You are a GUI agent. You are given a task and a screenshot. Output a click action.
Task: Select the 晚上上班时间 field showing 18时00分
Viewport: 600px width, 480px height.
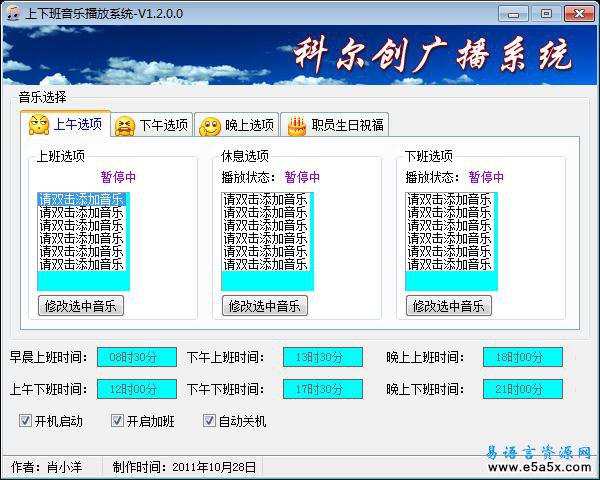click(523, 357)
